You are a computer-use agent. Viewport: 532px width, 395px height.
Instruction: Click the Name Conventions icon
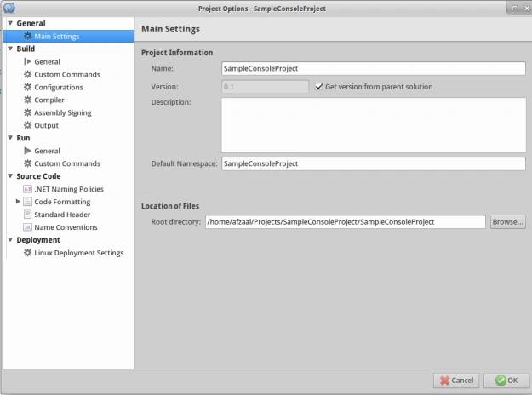tap(27, 227)
